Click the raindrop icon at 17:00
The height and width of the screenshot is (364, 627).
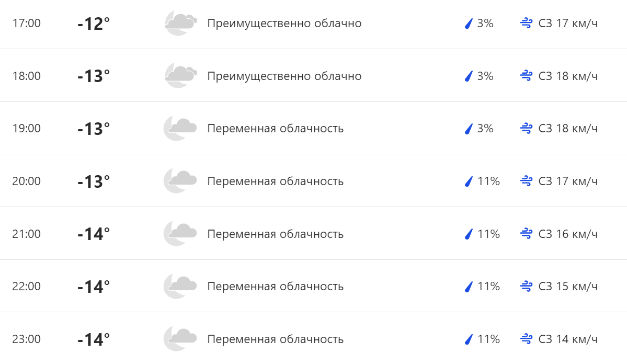tap(469, 24)
